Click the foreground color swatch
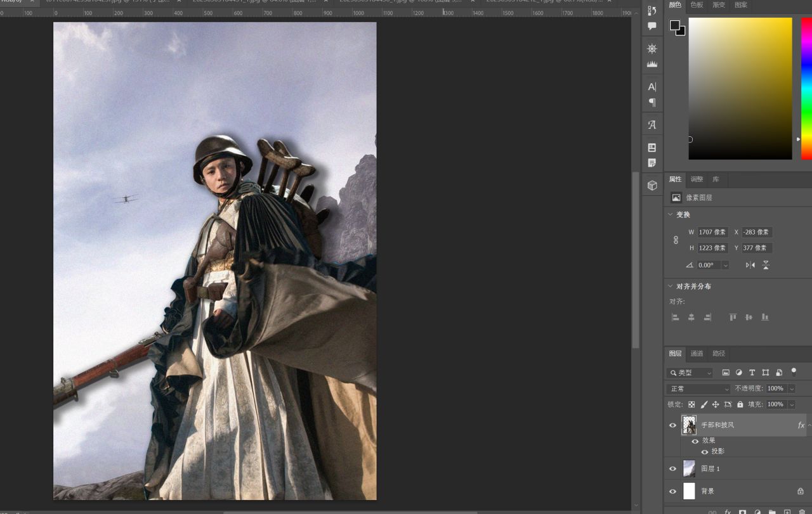Screen dimensions: 812x514 [675, 26]
